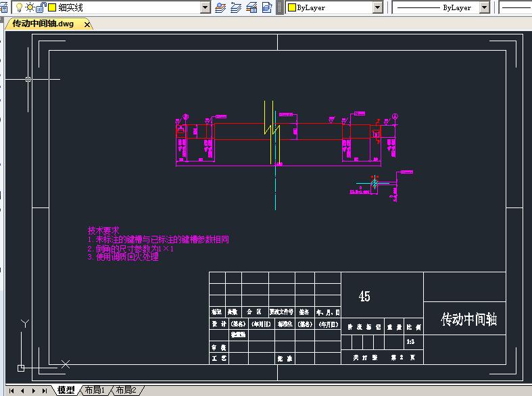The width and height of the screenshot is (532, 396).
Task: Jump to the first layout tab arrow
Action: pos(11,391)
